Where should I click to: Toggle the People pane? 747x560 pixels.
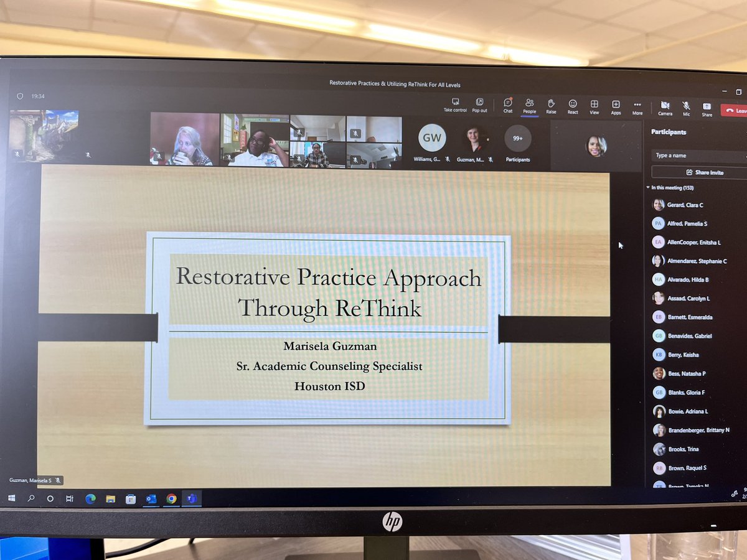tap(529, 105)
